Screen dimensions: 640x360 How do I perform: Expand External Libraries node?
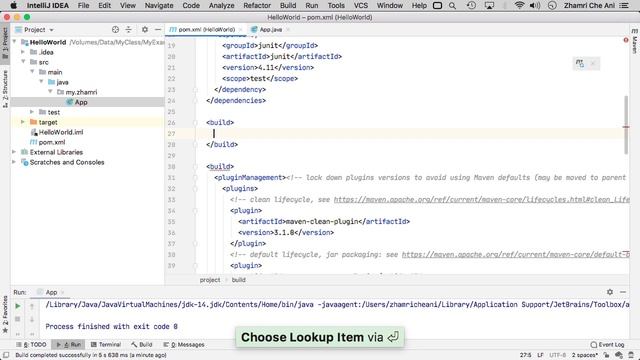point(15,152)
